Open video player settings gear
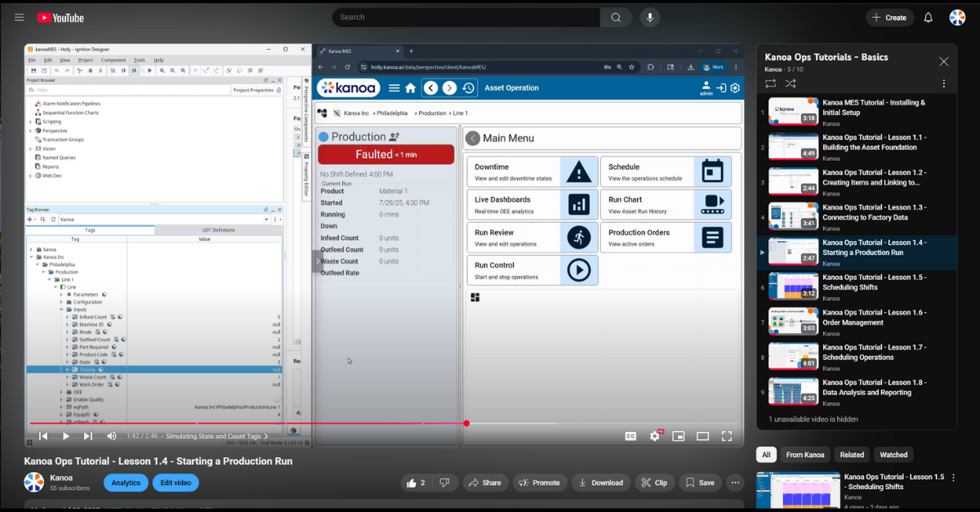This screenshot has height=512, width=980. [x=654, y=436]
